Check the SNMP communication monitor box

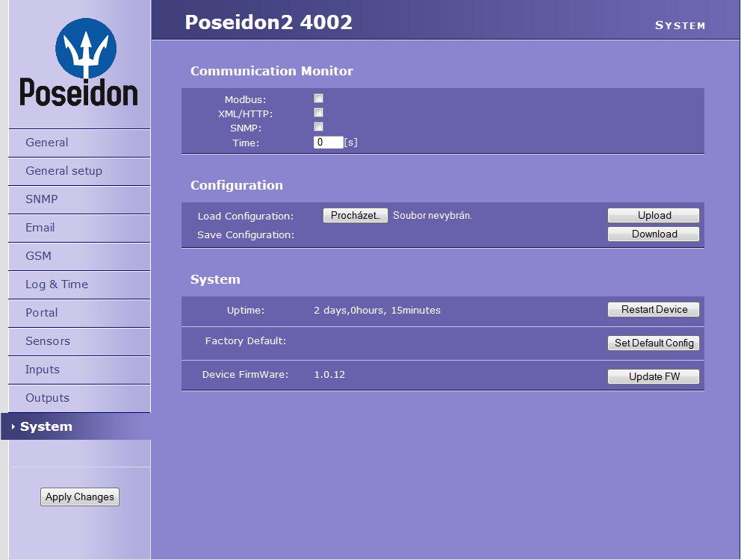[318, 127]
